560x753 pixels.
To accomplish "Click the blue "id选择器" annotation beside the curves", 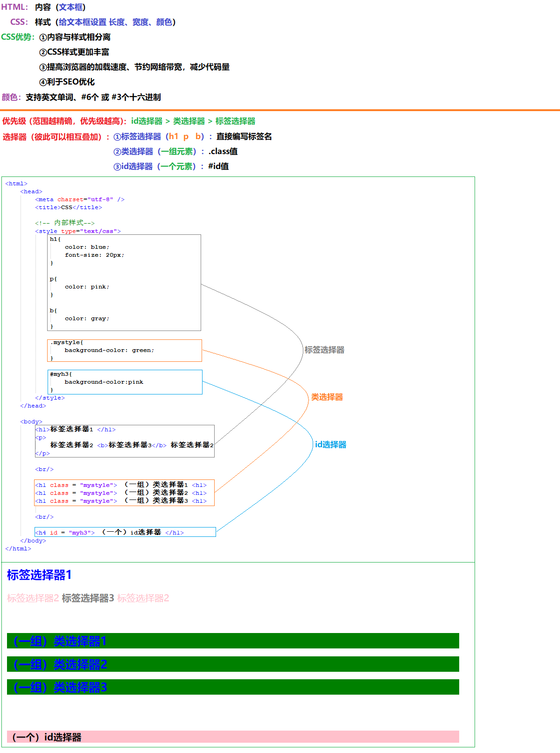I will point(330,445).
